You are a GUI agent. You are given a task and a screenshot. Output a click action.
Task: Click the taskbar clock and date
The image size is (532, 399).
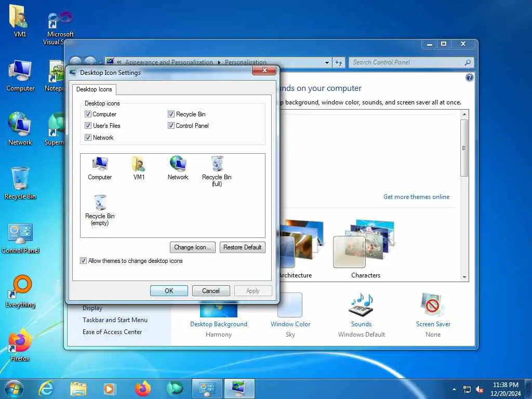point(505,389)
